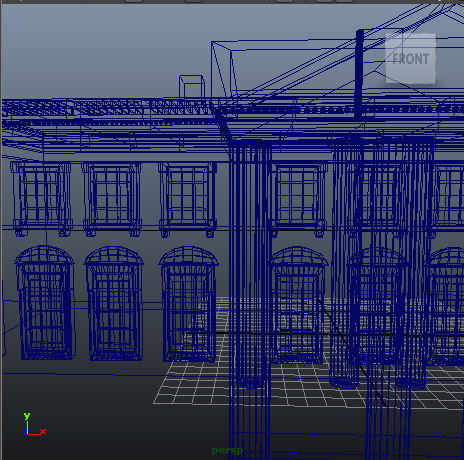Select the leftmost upper-floor rectangular window
The width and height of the screenshot is (464, 460).
(x=41, y=199)
